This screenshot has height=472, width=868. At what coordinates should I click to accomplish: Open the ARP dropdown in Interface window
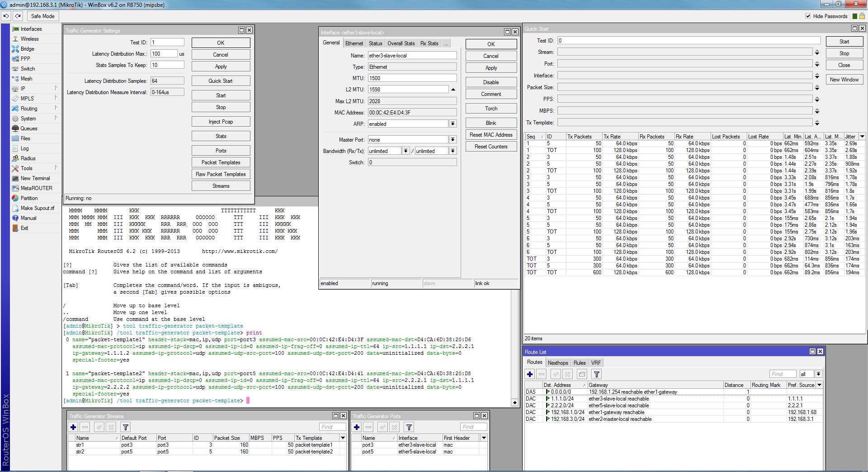coord(453,124)
